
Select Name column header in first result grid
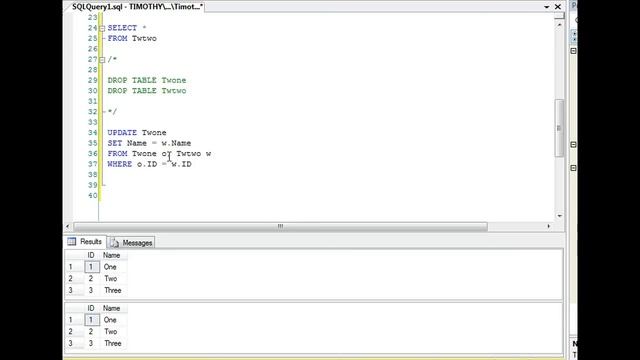click(111, 255)
